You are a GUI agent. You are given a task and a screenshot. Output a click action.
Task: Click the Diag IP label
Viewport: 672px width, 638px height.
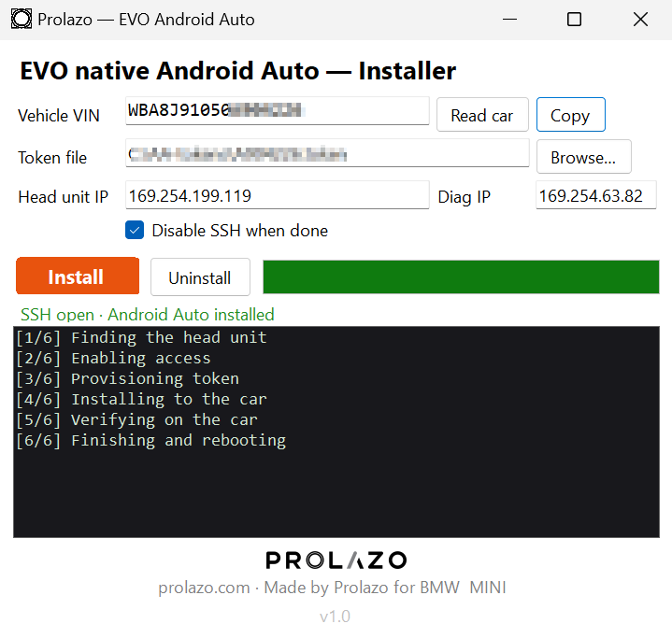click(x=465, y=197)
